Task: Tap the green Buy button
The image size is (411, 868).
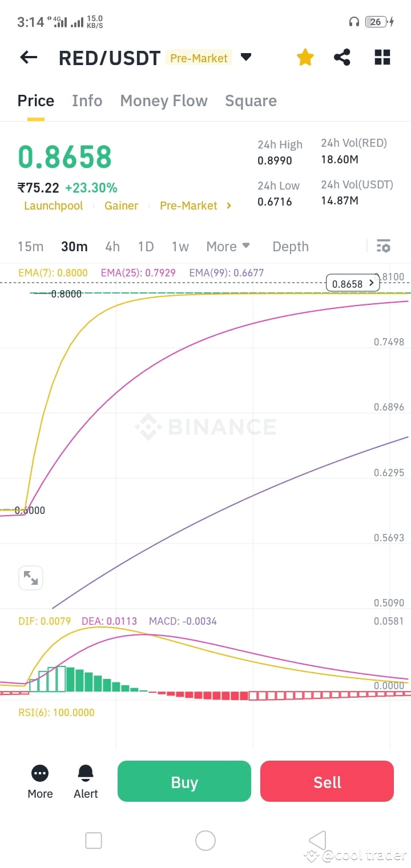Action: coord(184,781)
